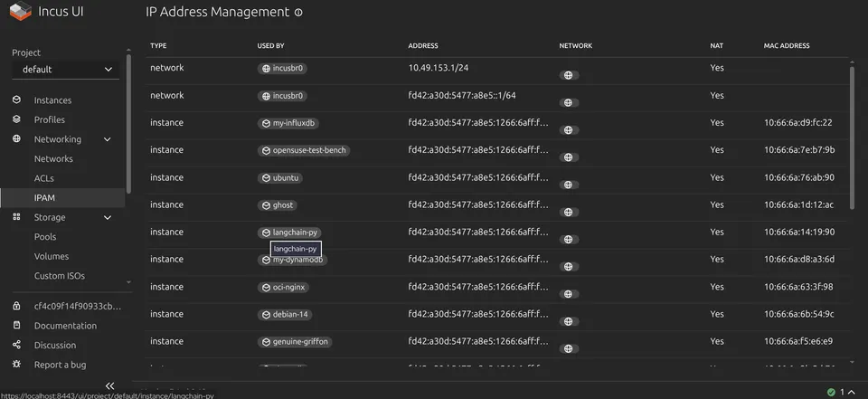Click the network globe chip in the my-influxdb row
This screenshot has height=399, width=868.
569,130
